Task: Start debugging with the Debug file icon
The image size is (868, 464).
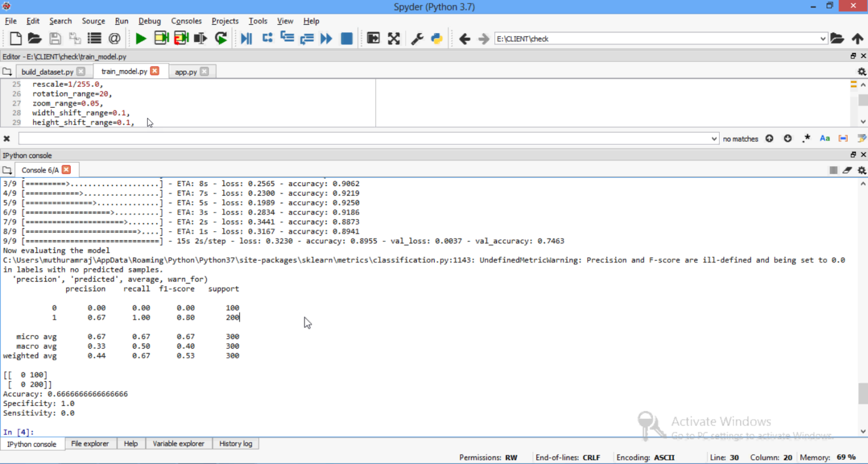Action: 247,39
